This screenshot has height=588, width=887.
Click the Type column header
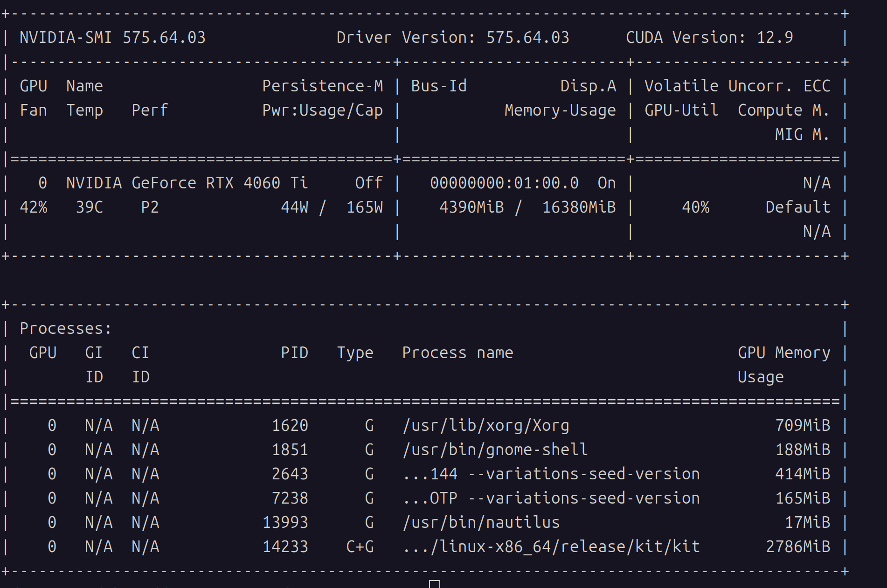click(x=355, y=353)
